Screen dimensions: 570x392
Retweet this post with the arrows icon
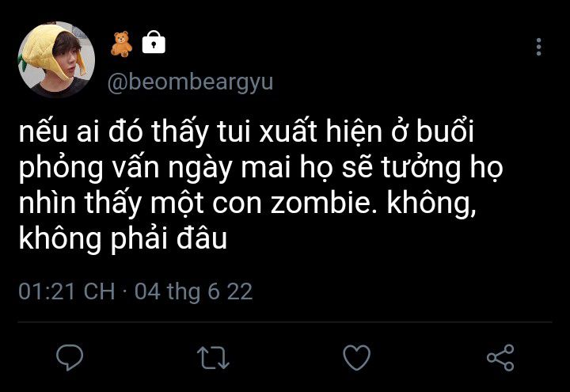(x=213, y=357)
